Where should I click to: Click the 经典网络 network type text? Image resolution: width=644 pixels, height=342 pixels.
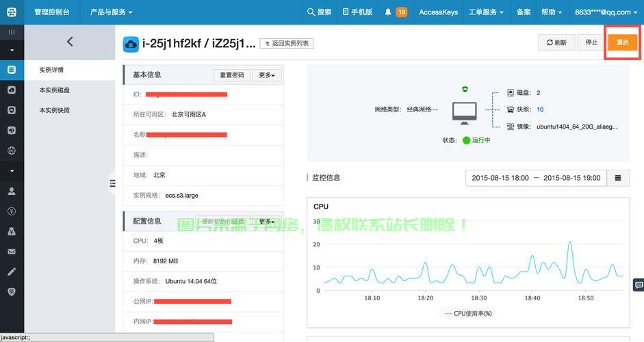[x=419, y=109]
